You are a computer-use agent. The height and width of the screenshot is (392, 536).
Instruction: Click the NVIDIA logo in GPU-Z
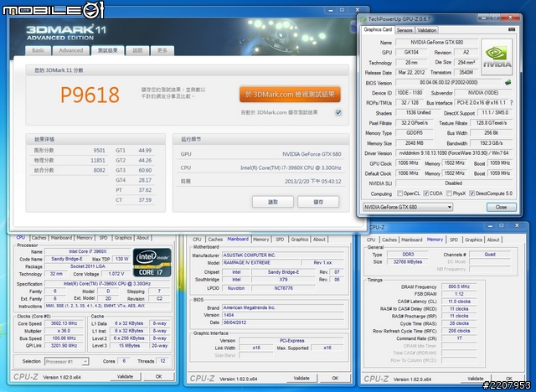[497, 57]
